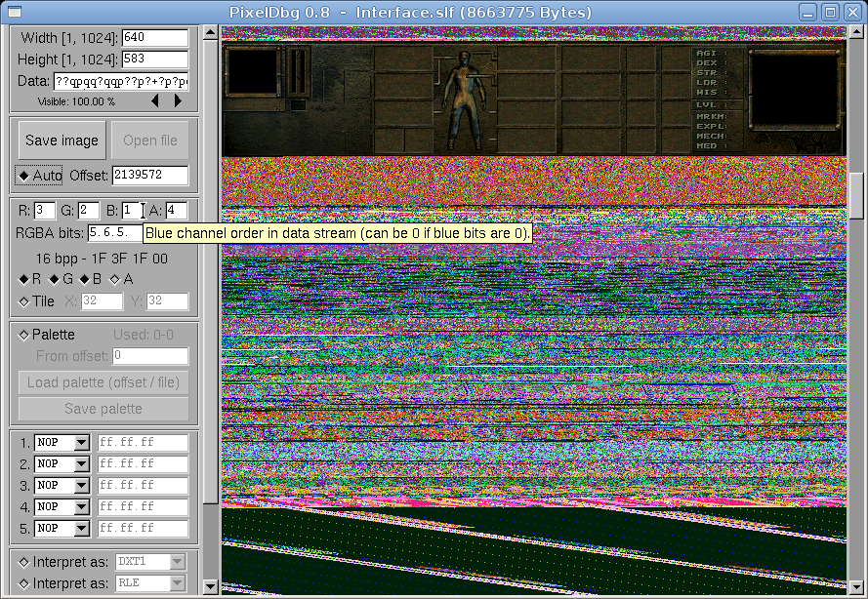Disable the R channel toggle

23,279
